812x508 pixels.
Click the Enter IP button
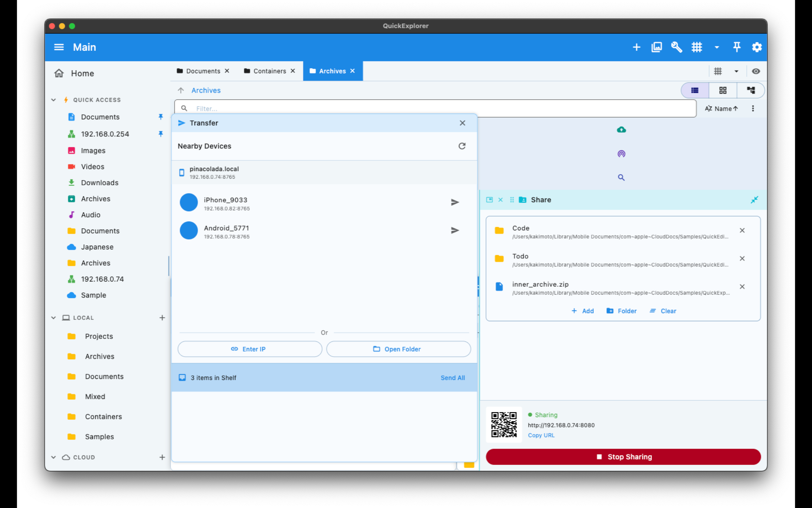(x=250, y=349)
